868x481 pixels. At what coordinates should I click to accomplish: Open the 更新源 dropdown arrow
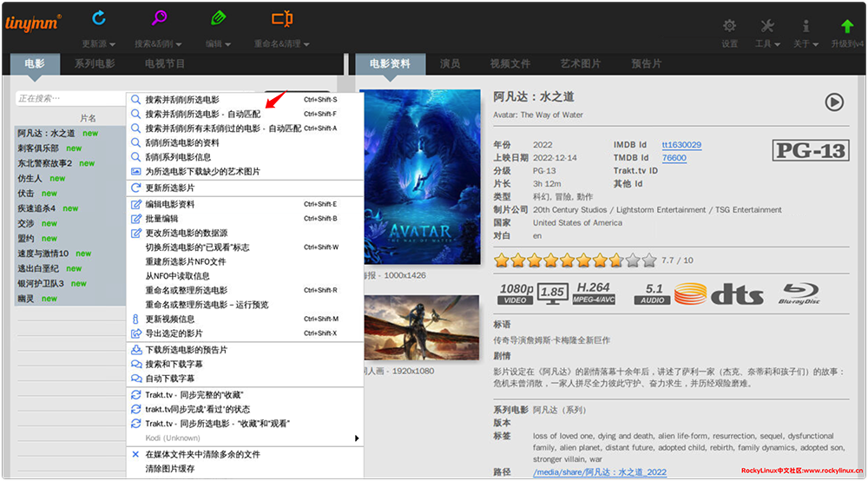[x=112, y=44]
